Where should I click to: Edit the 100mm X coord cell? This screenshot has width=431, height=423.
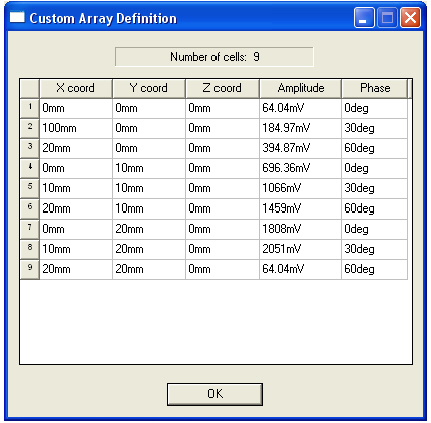(x=76, y=128)
